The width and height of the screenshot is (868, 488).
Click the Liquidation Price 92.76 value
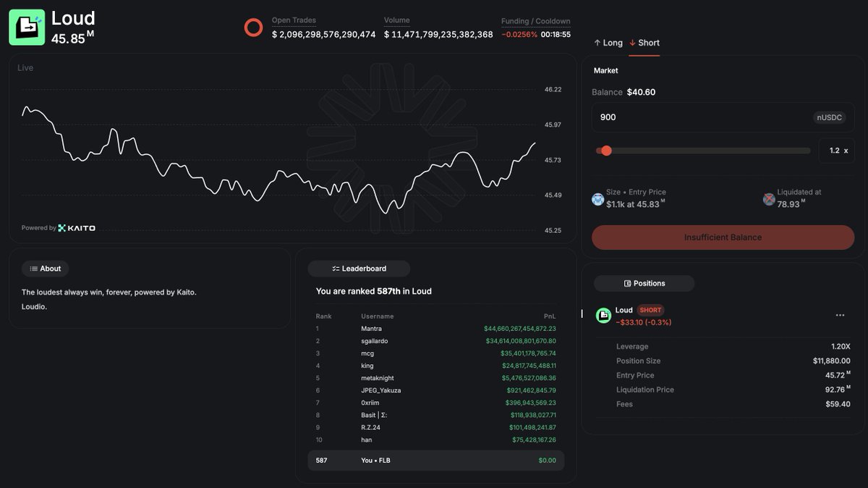[x=838, y=389]
